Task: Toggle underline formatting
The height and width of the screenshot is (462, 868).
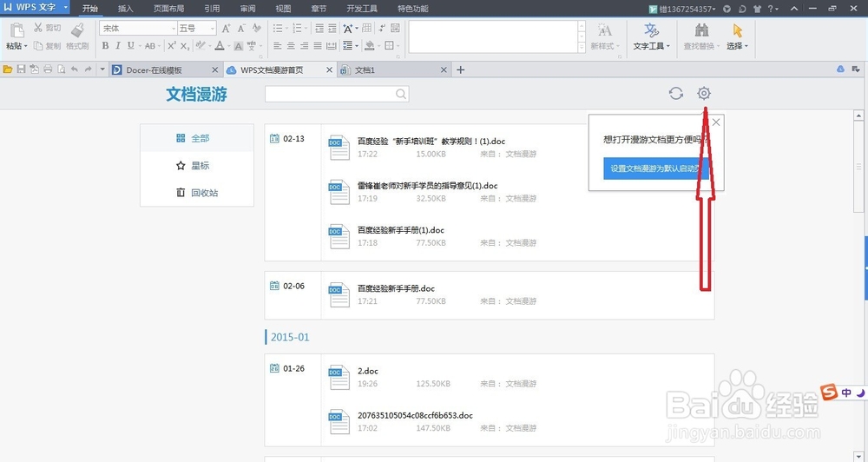Action: coord(131,46)
